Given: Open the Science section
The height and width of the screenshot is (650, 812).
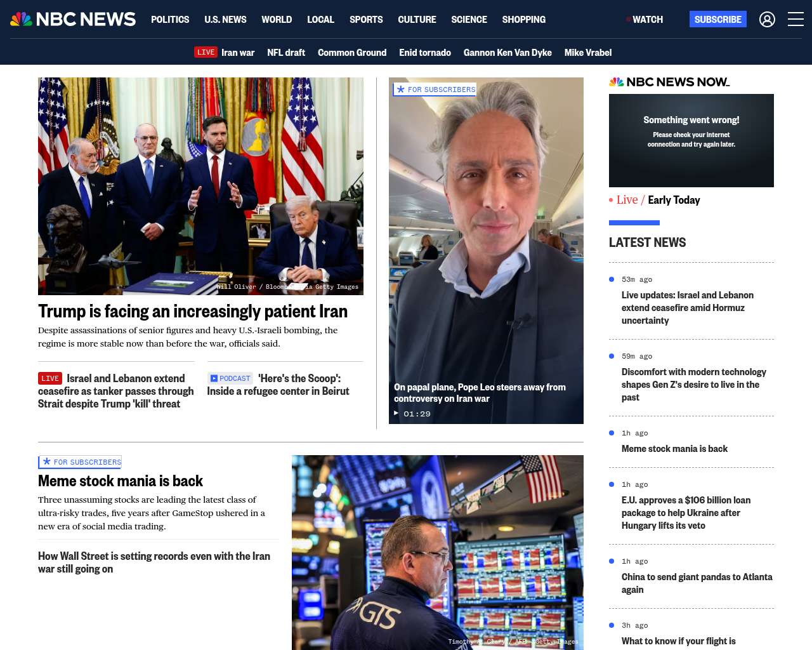Looking at the screenshot, I should 469,20.
